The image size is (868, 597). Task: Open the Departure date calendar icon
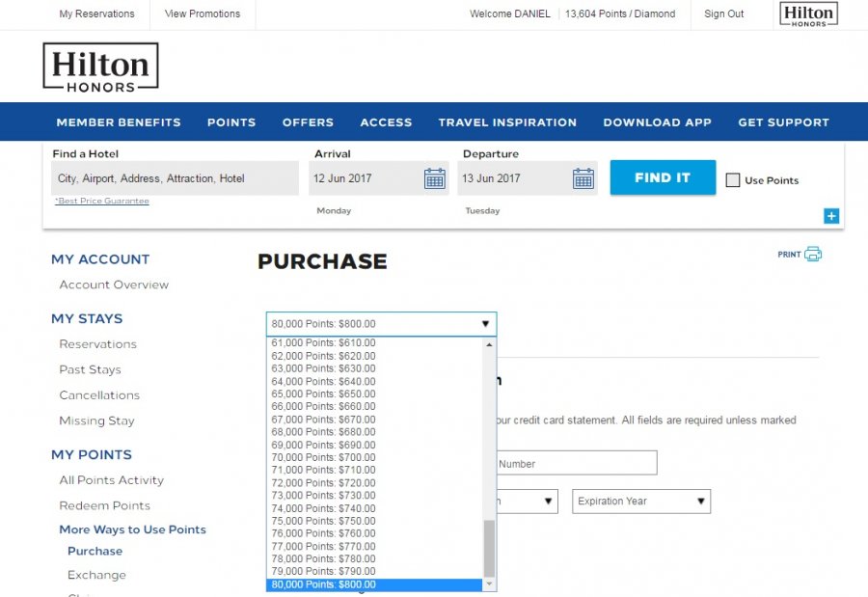click(x=583, y=178)
